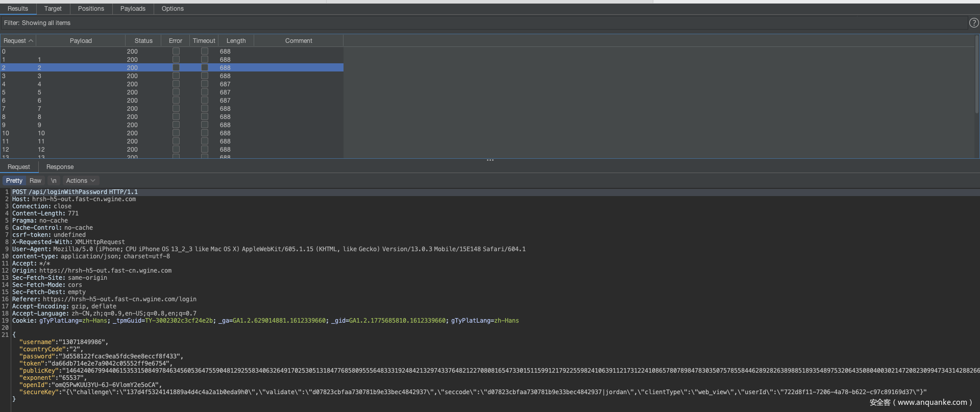This screenshot has height=412, width=980.
Task: Open the Options tab
Action: coord(173,9)
